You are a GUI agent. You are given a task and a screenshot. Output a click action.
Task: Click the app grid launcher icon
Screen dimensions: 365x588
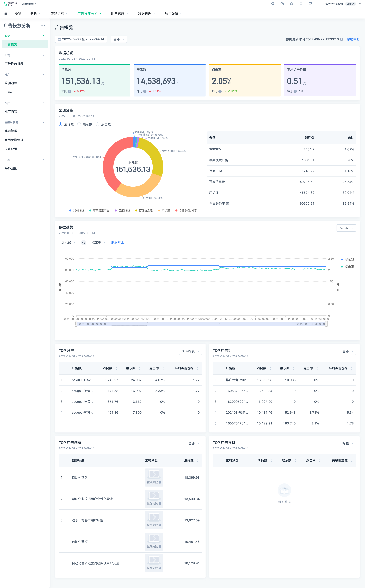(x=5, y=14)
